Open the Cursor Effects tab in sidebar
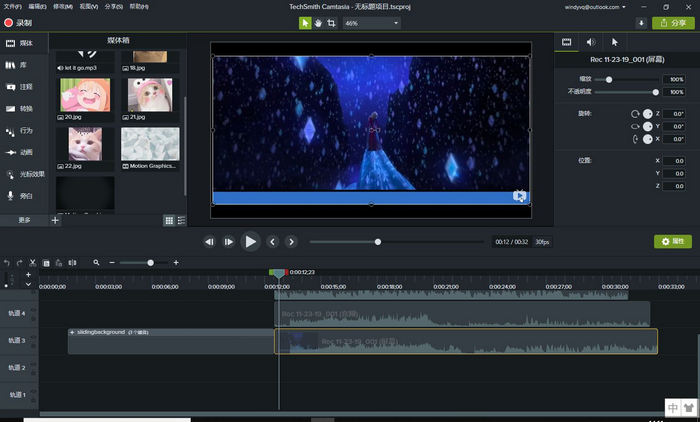This screenshot has width=700, height=422. [x=24, y=174]
